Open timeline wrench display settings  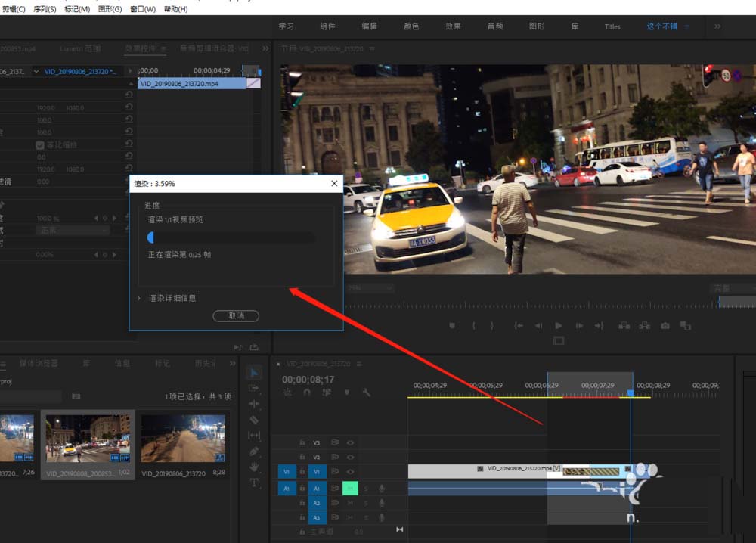click(367, 393)
